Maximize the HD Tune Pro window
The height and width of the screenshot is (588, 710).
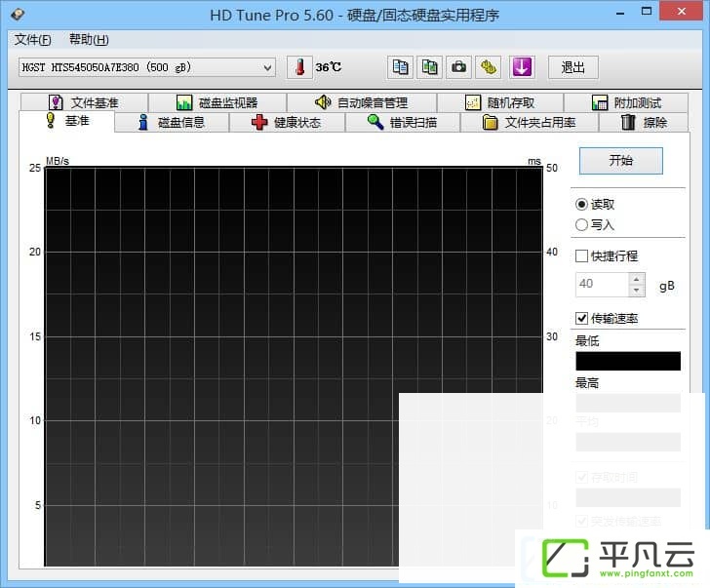click(647, 12)
